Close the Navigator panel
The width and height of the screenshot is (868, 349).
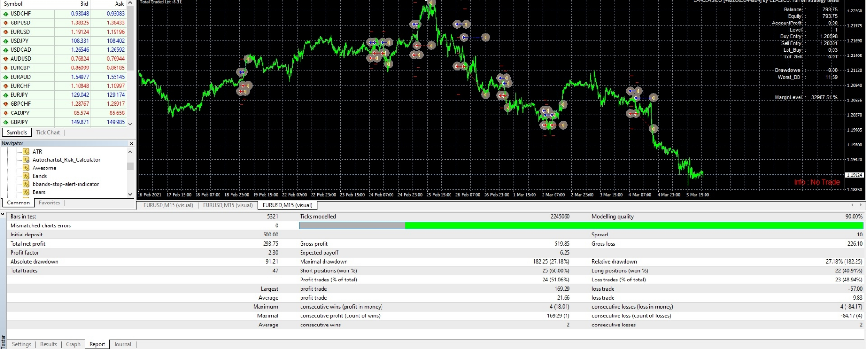click(132, 144)
